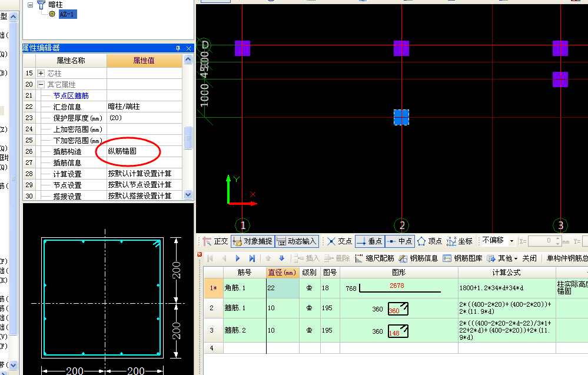Pin the 属性编辑器 panel
The height and width of the screenshot is (375, 588).
click(178, 48)
